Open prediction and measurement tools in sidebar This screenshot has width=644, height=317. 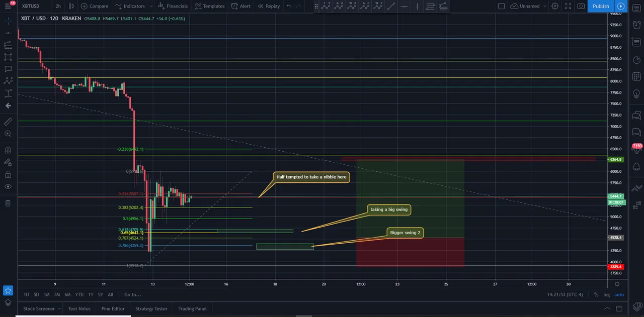(x=8, y=93)
